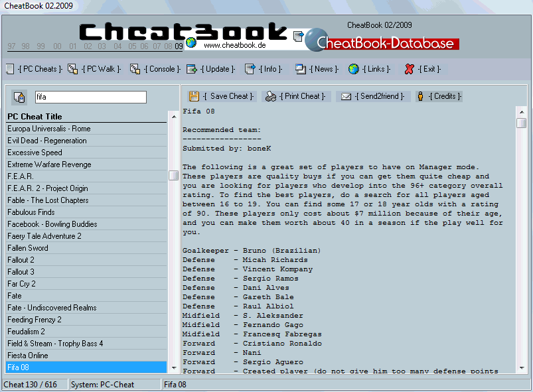Click the Save Cheat button label
533x392 pixels.
point(228,96)
